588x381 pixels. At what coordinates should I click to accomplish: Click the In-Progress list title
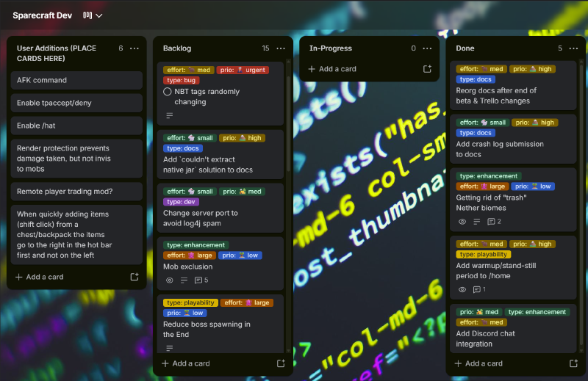330,48
